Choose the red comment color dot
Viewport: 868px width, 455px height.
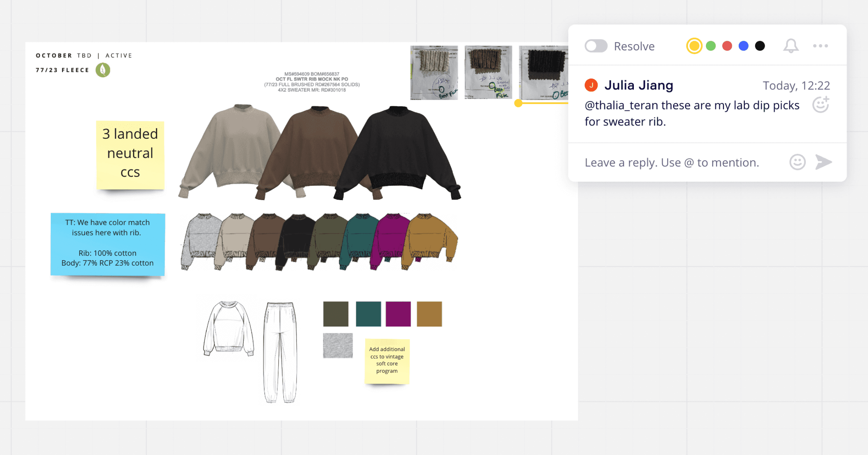(727, 46)
